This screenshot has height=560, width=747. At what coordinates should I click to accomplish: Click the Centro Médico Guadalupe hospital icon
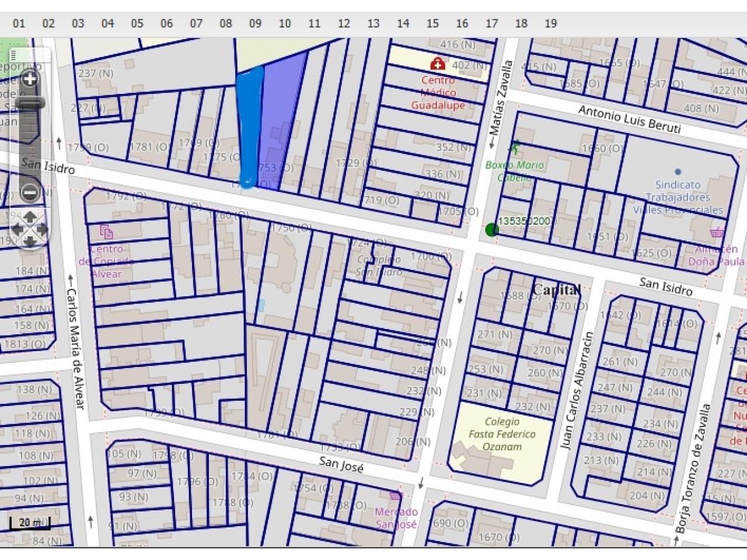click(437, 63)
